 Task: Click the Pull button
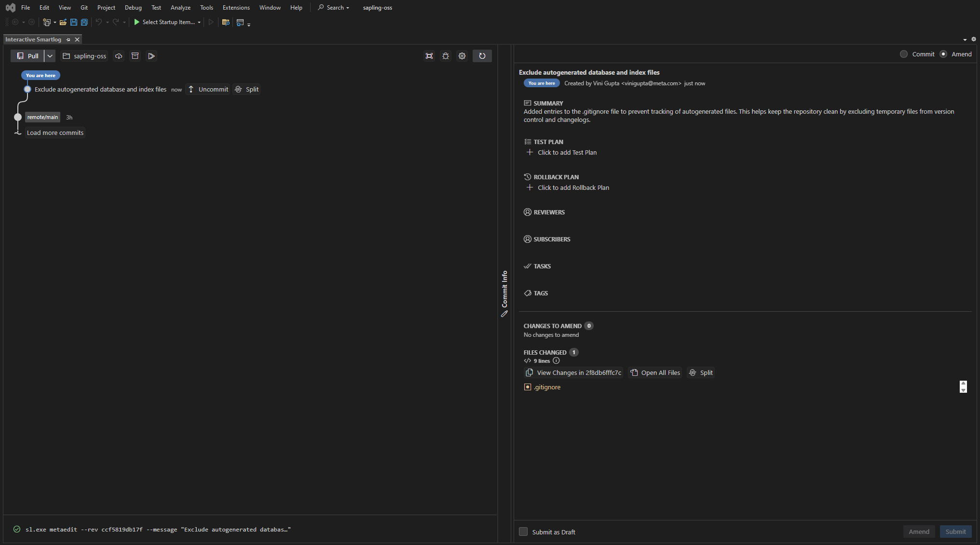click(27, 56)
